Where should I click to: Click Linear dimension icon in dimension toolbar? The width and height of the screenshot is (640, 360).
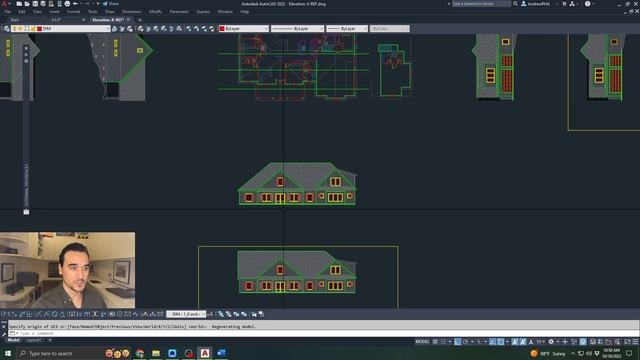pyautogui.click(x=6, y=314)
